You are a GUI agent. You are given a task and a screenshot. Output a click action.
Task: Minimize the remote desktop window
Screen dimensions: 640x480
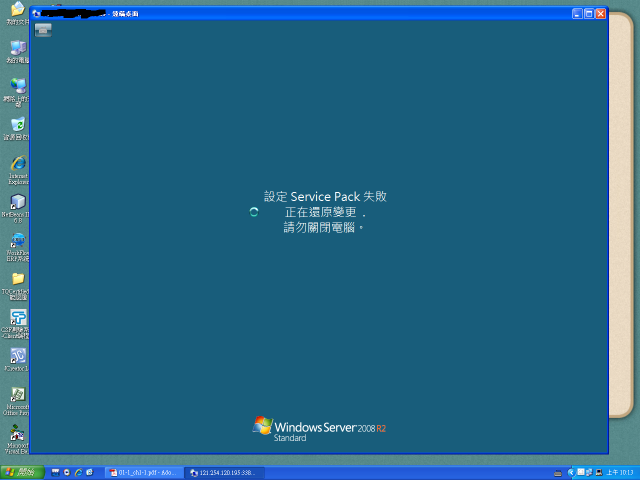577,13
